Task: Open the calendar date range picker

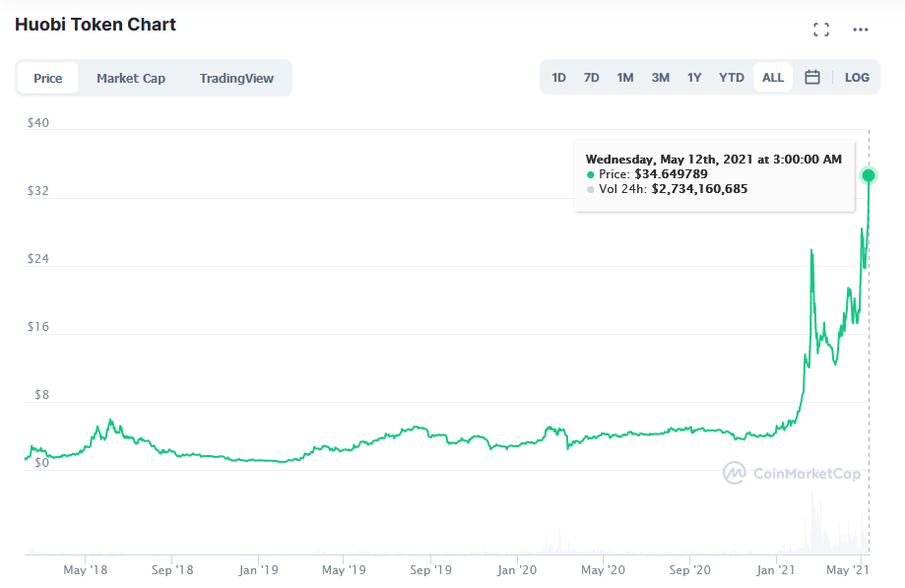Action: pos(812,78)
